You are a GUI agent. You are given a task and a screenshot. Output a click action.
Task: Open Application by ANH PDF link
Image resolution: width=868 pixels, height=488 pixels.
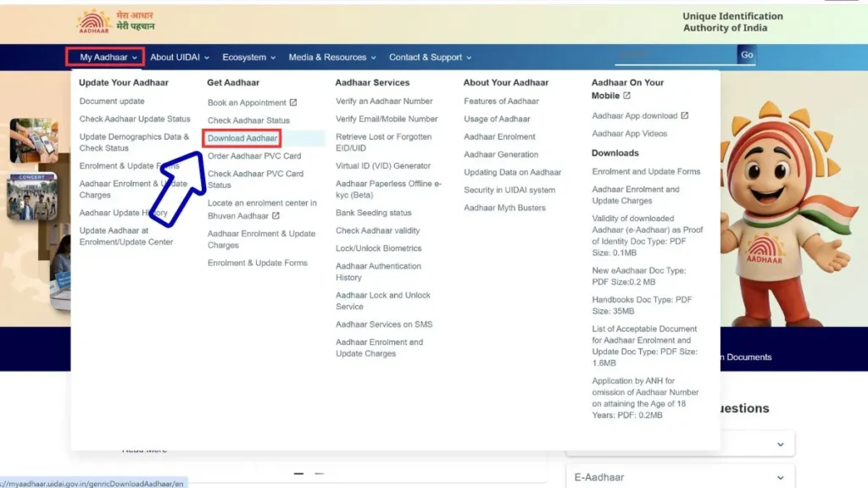(645, 398)
